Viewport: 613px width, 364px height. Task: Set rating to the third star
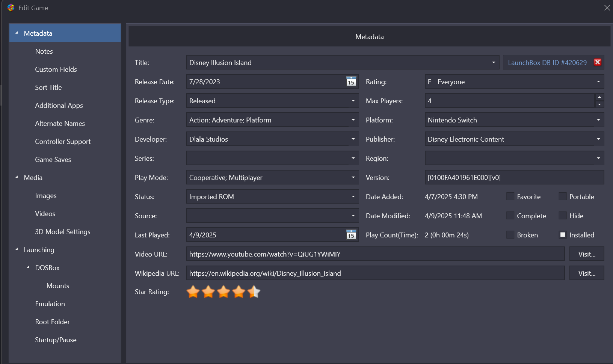click(x=223, y=292)
